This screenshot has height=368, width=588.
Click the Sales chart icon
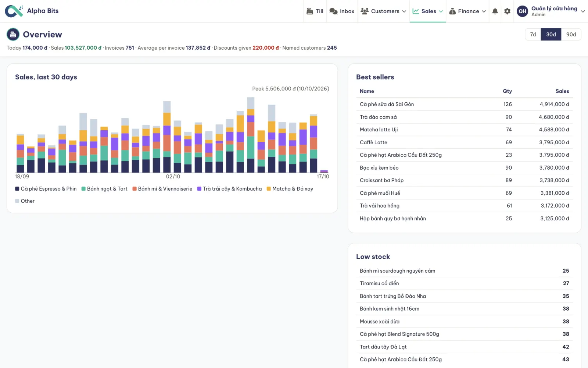(x=416, y=11)
